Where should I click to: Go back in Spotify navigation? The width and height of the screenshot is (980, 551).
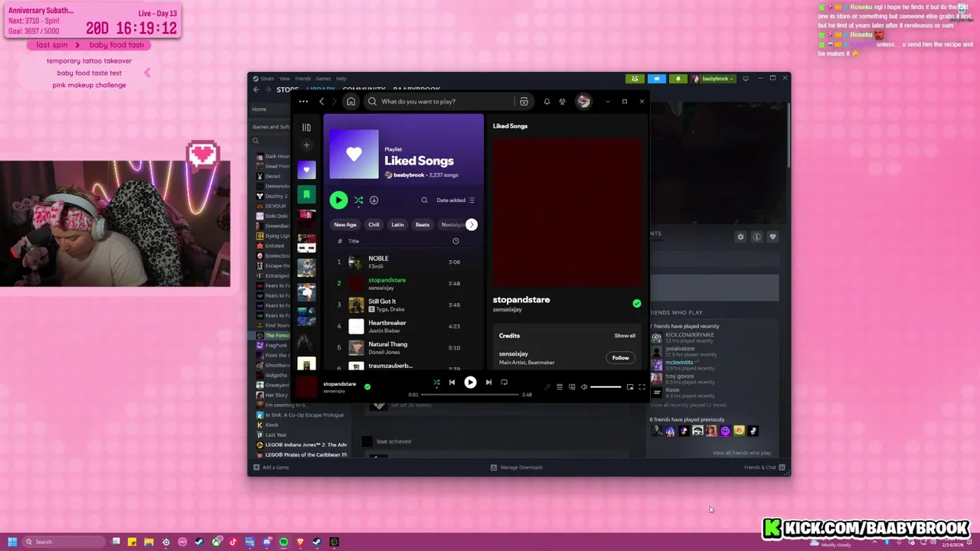tap(322, 101)
